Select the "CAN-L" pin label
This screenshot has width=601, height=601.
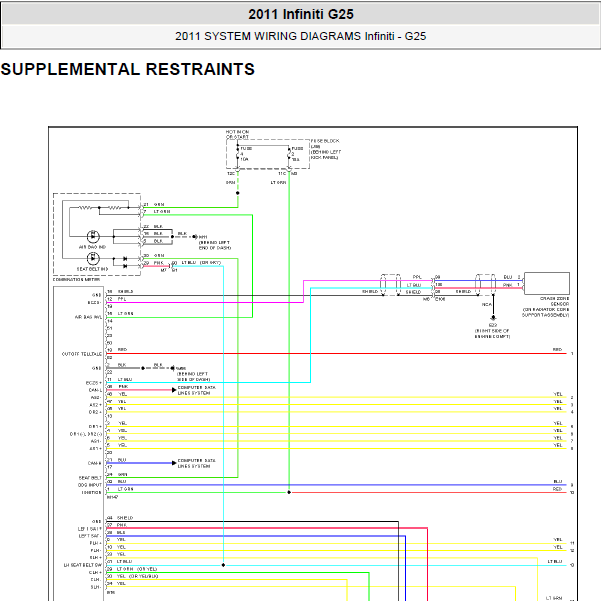[x=95, y=390]
